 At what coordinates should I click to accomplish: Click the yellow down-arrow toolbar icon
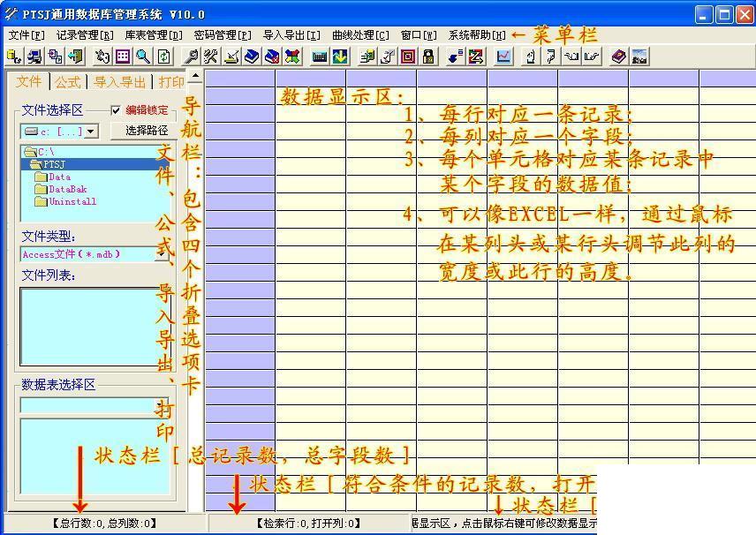[340, 57]
